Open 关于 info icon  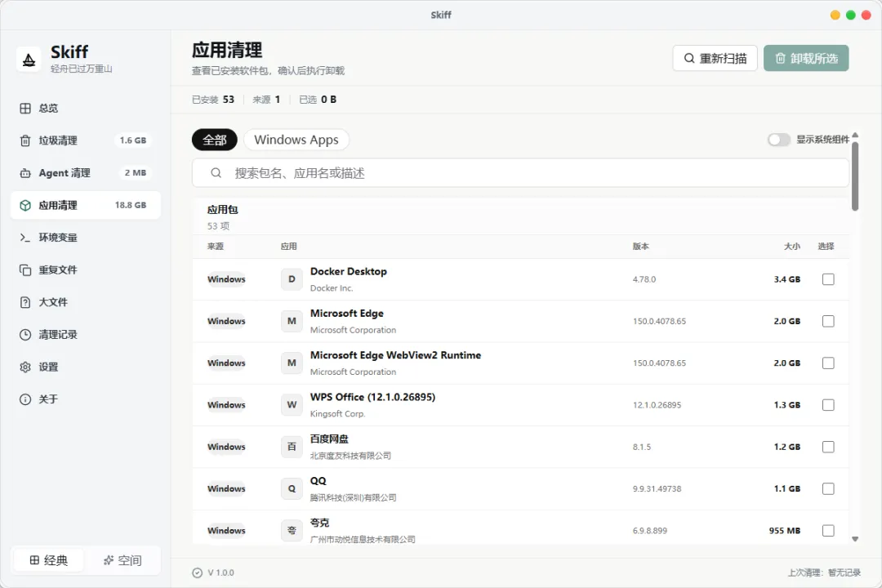(25, 399)
